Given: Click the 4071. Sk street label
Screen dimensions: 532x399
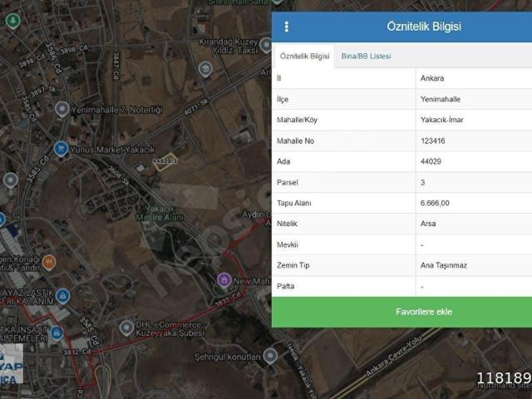Looking at the screenshot, I should (196, 107).
